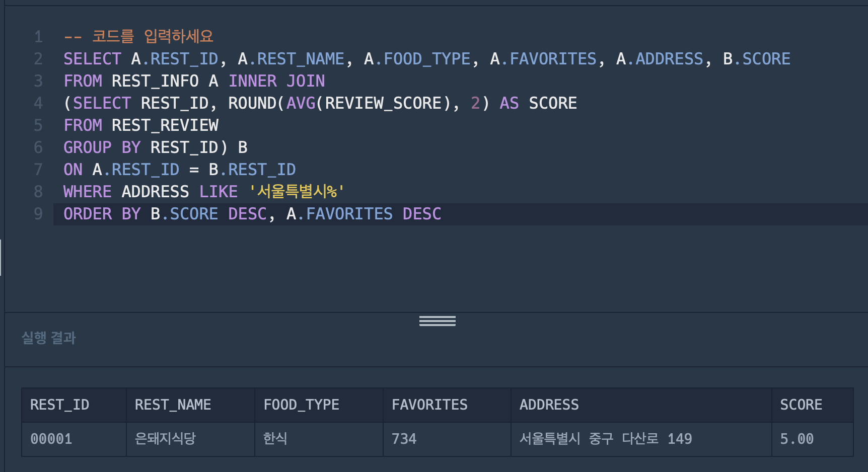The image size is (868, 472).
Task: Click GROUP BY keywords in line 6
Action: (102, 147)
